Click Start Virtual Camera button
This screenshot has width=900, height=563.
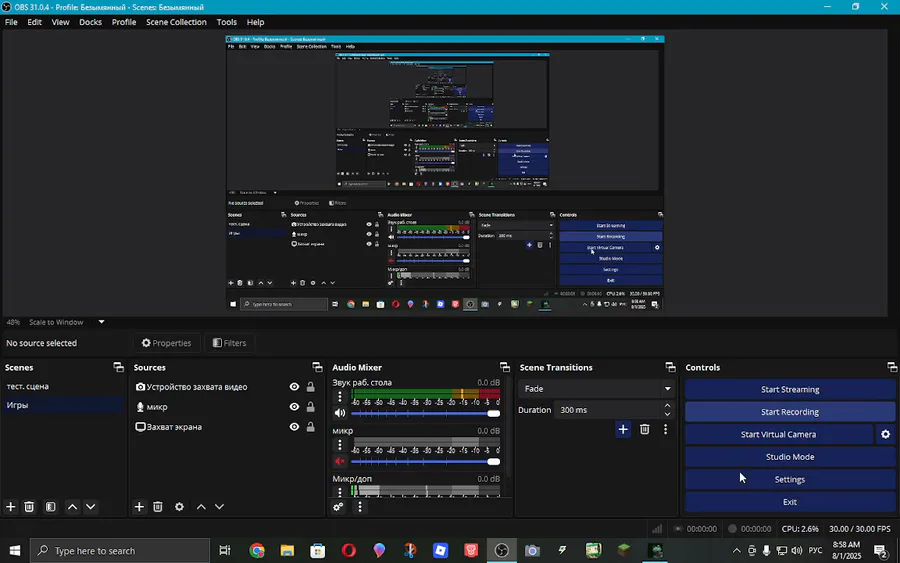[x=778, y=434]
